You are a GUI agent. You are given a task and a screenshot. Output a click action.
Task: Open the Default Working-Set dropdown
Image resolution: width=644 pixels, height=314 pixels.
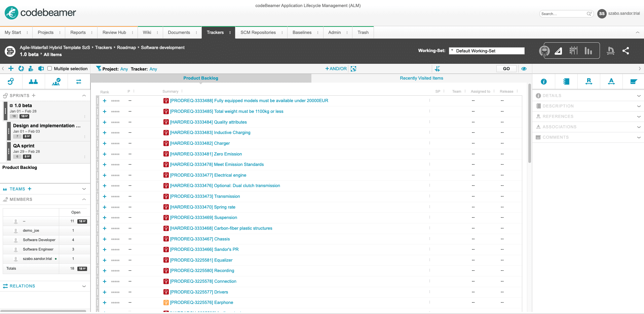(x=487, y=51)
